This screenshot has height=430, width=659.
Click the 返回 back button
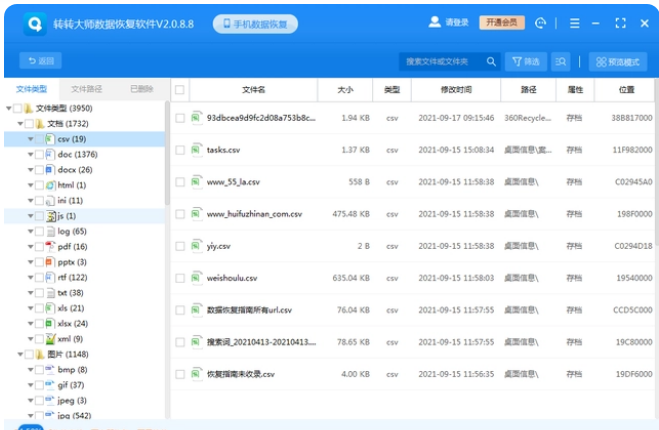[41, 62]
